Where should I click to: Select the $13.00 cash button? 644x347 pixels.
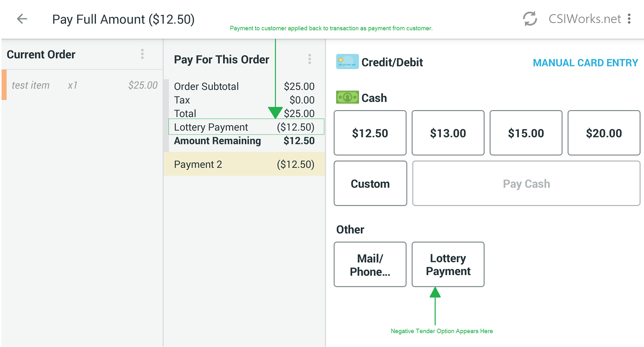tap(448, 133)
